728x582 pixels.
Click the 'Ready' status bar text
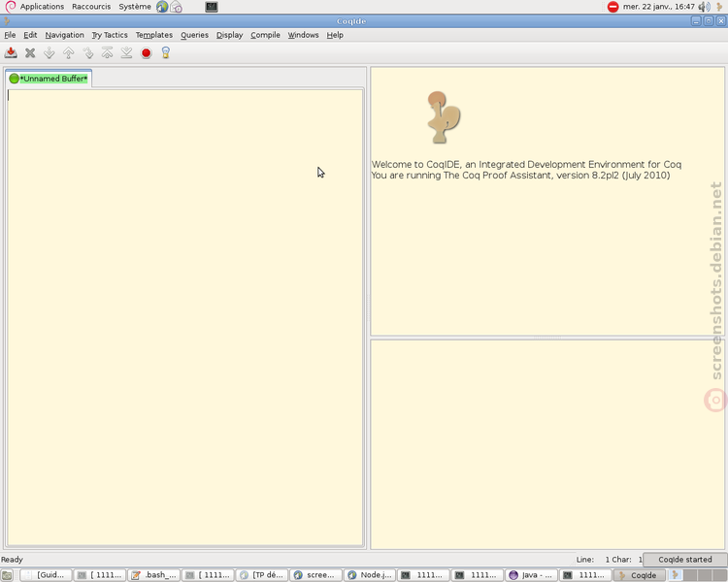point(12,560)
